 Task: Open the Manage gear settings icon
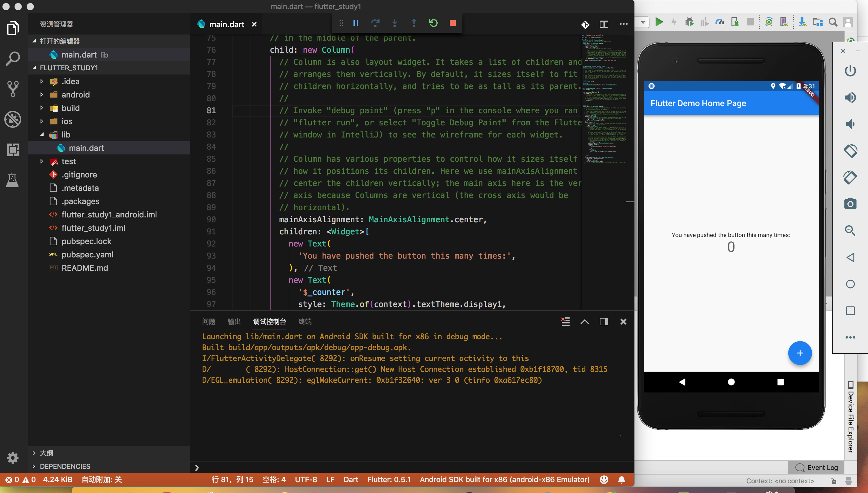tap(13, 458)
